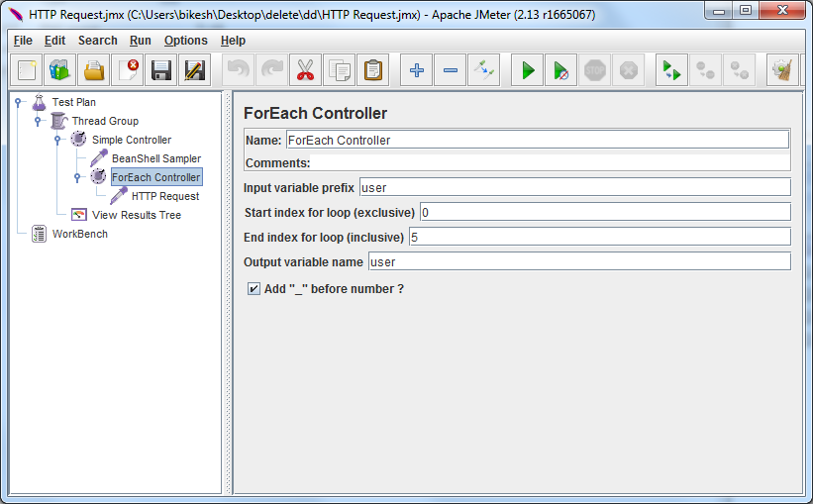Open the Search menu
This screenshot has width=813, height=504.
coord(97,41)
